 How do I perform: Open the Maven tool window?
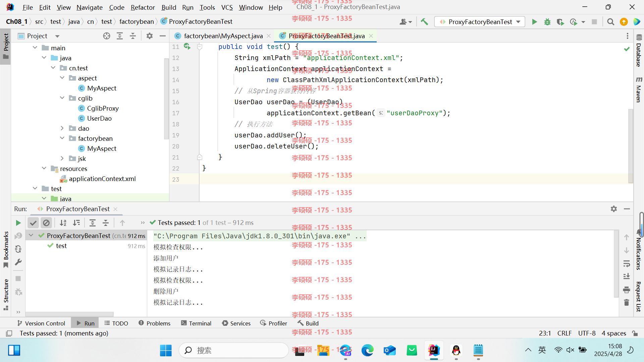(639, 89)
